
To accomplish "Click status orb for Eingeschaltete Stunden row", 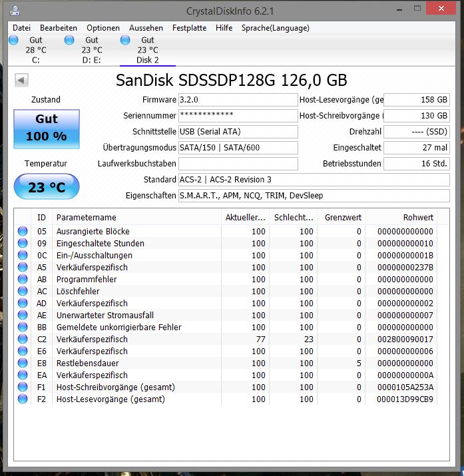I will pos(23,243).
